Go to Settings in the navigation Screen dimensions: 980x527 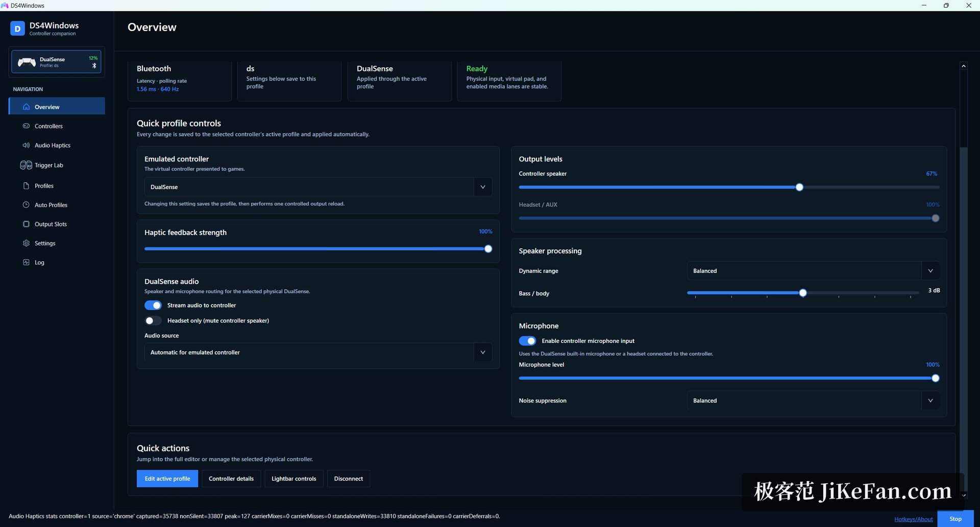[57, 243]
